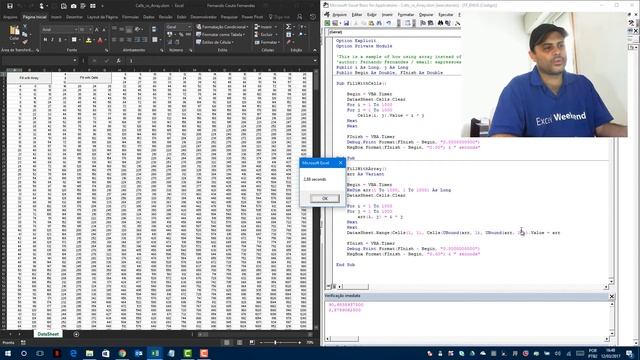The height and width of the screenshot is (360, 640).
Task: Open Edge browser from the taskbar
Action: pyautogui.click(x=73, y=353)
